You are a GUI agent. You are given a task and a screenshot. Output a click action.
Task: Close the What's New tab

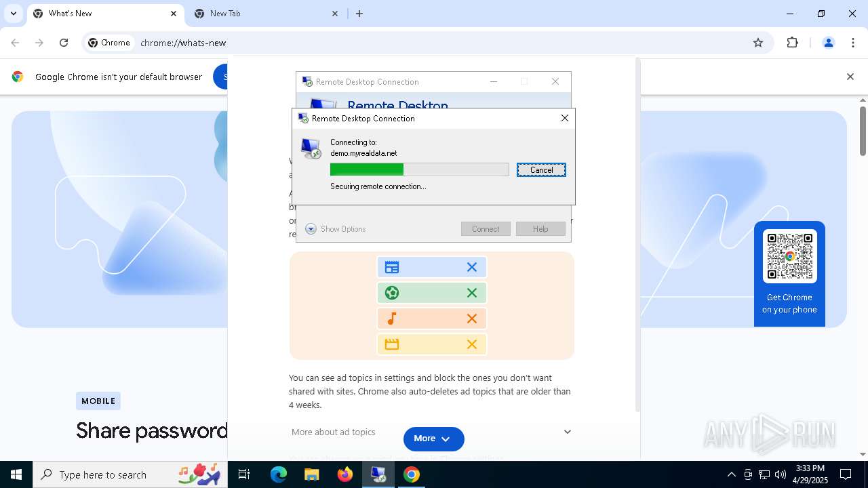tap(174, 14)
